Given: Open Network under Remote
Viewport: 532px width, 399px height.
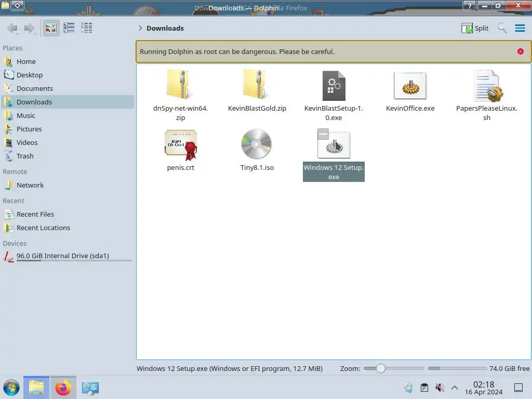Looking at the screenshot, I should pyautogui.click(x=68, y=185).
